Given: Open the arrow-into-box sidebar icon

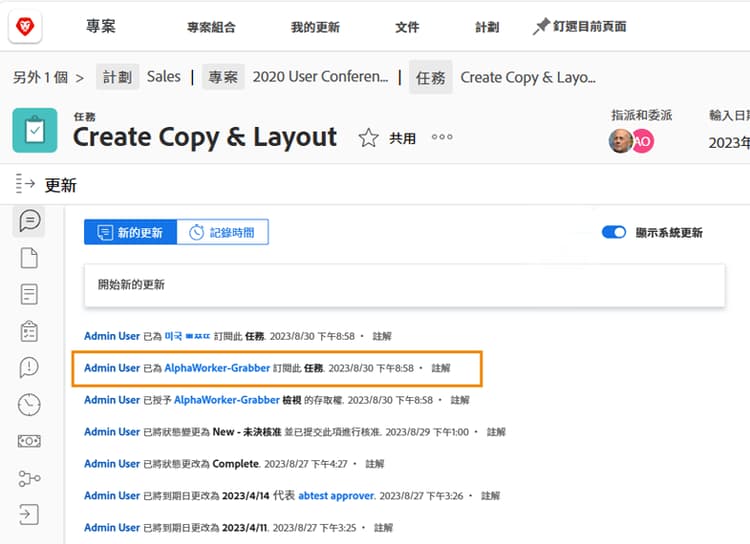Looking at the screenshot, I should (29, 515).
